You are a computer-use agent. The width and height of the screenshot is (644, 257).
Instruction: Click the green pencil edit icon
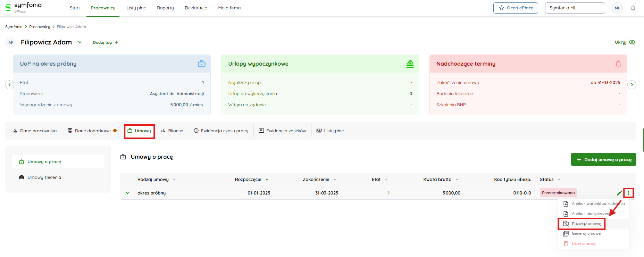pyautogui.click(x=619, y=193)
